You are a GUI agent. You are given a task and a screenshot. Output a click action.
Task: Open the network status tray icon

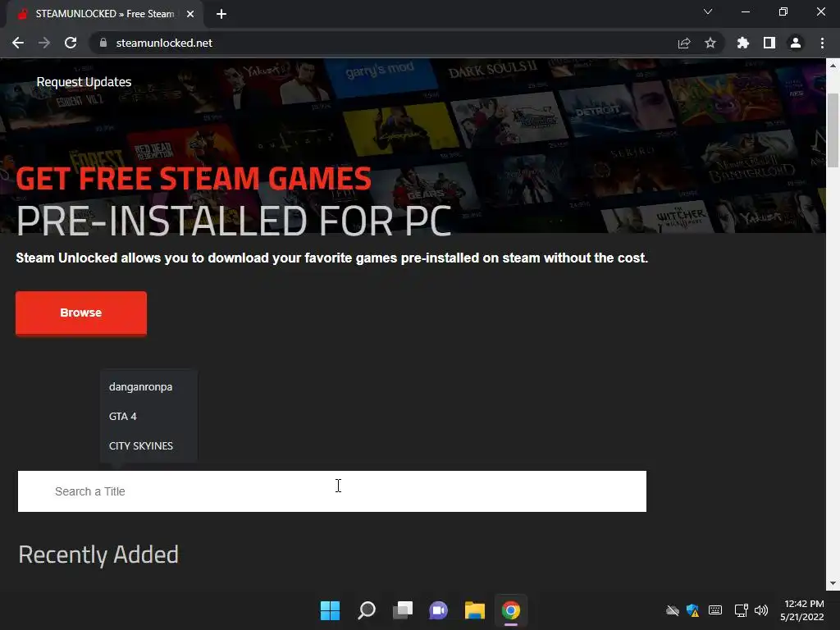pyautogui.click(x=741, y=610)
